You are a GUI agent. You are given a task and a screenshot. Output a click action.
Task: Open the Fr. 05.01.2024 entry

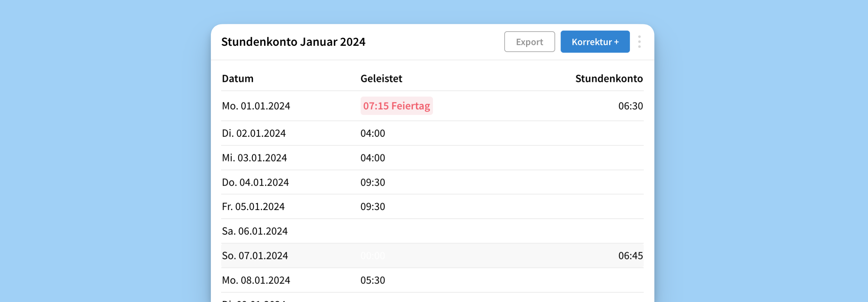coord(253,207)
